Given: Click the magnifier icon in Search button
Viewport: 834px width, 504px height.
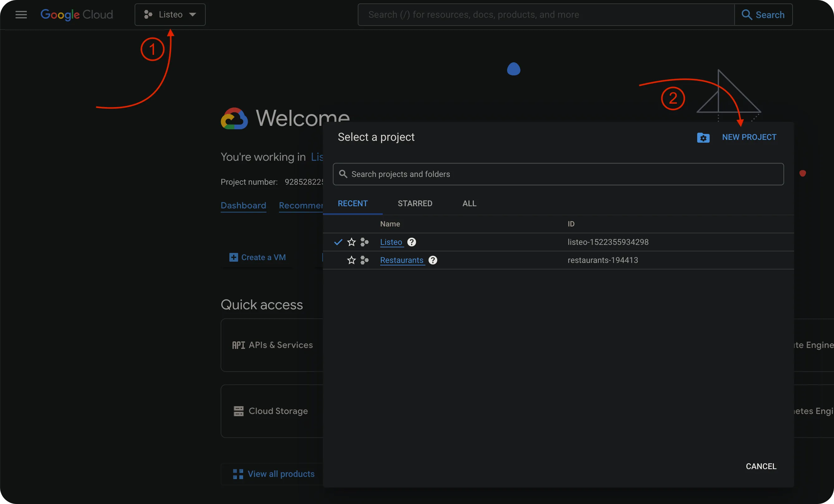Looking at the screenshot, I should pyautogui.click(x=746, y=15).
